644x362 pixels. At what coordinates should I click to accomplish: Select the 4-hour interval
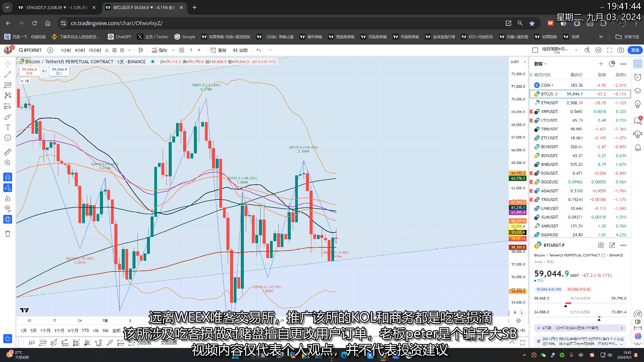click(79, 50)
